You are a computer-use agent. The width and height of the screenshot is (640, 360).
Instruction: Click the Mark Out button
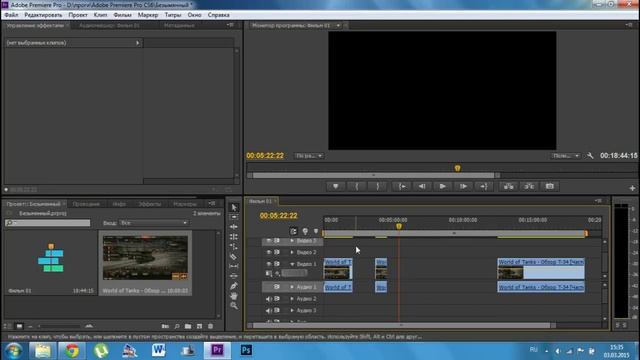(x=378, y=187)
